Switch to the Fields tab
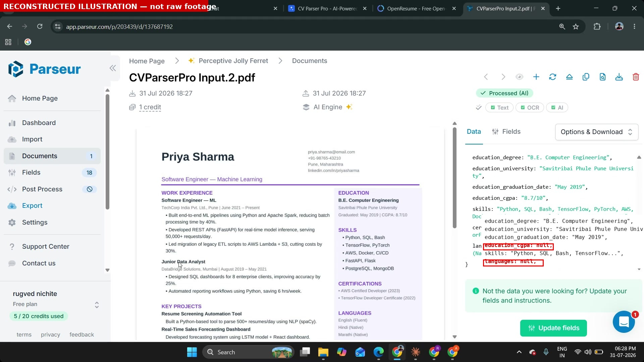This screenshot has width=644, height=362. [x=506, y=132]
